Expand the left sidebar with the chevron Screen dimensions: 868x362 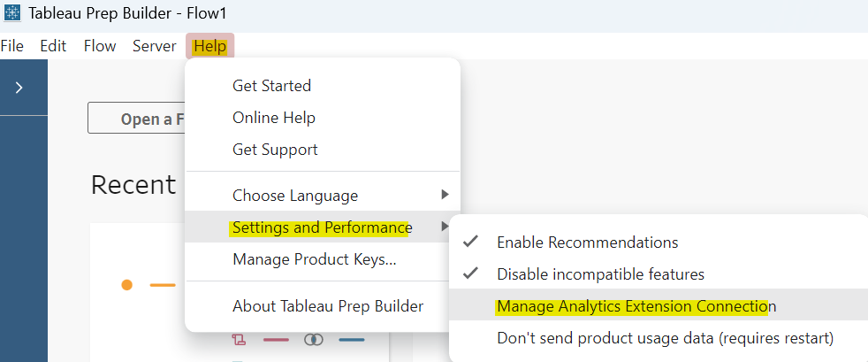(x=19, y=88)
